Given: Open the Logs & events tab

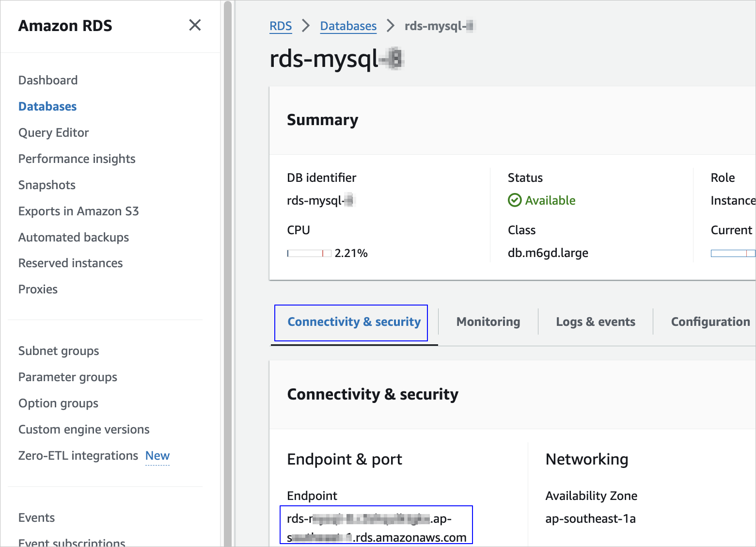Looking at the screenshot, I should pos(596,322).
